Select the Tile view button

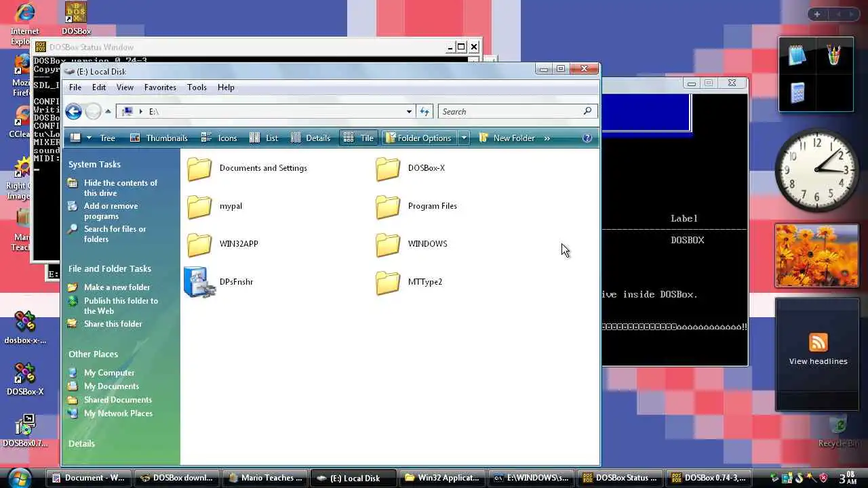click(x=359, y=138)
